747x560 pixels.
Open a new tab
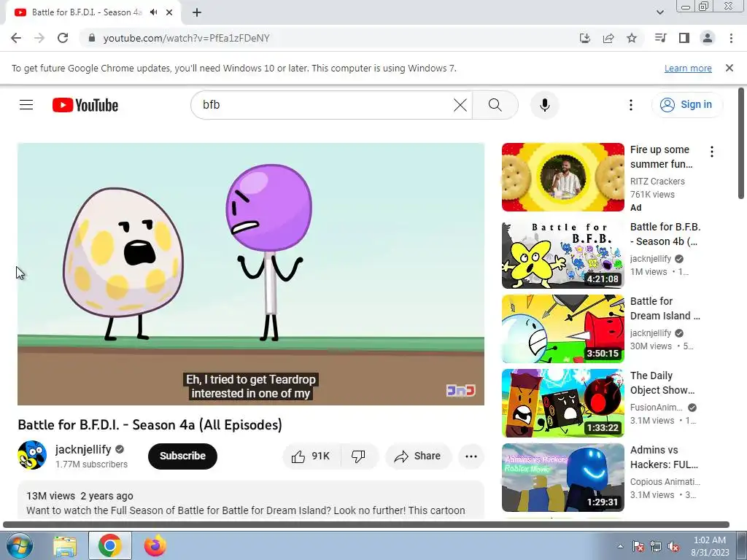[x=197, y=12]
